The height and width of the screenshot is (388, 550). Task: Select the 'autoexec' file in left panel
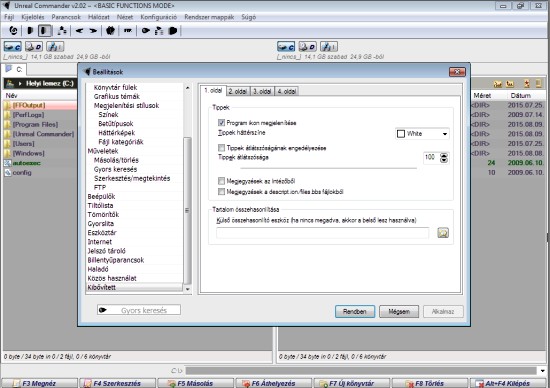[x=27, y=163]
